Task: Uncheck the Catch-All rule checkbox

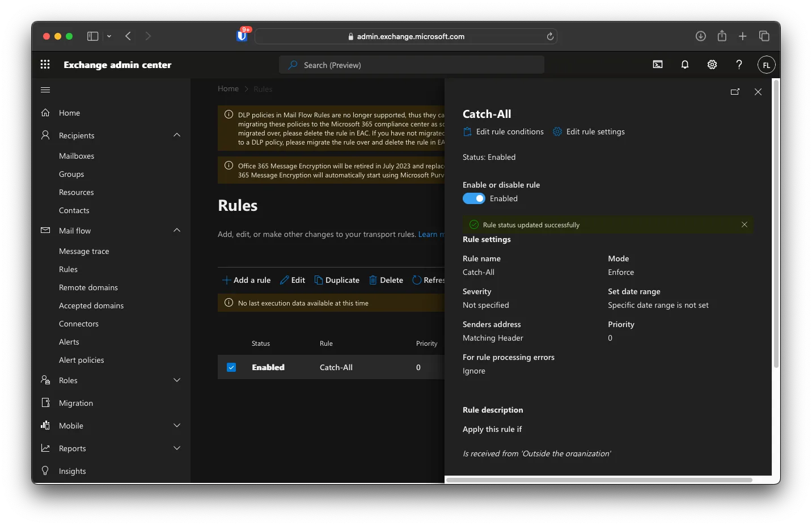Action: 231,367
